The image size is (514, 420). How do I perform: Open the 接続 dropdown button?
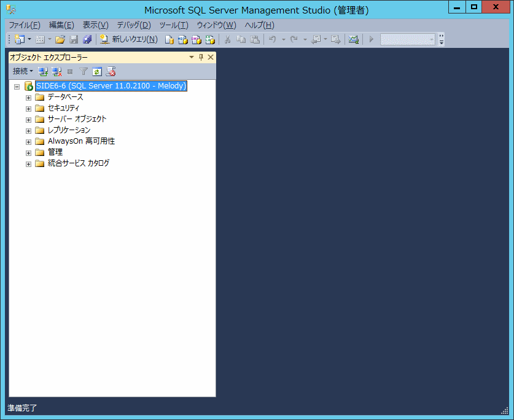pos(23,71)
